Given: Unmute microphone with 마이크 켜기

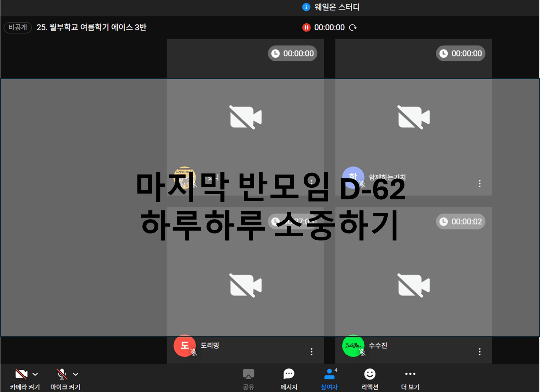Looking at the screenshot, I should point(65,379).
